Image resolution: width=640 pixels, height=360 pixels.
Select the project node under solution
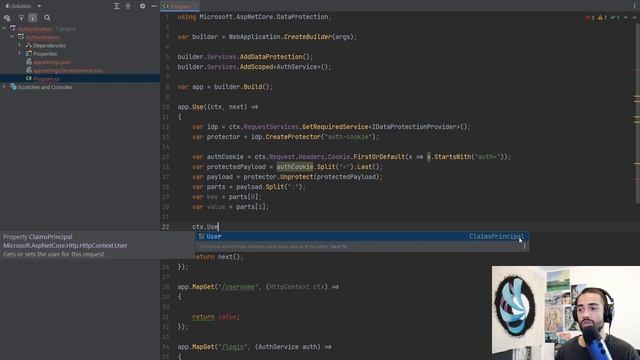(43, 37)
